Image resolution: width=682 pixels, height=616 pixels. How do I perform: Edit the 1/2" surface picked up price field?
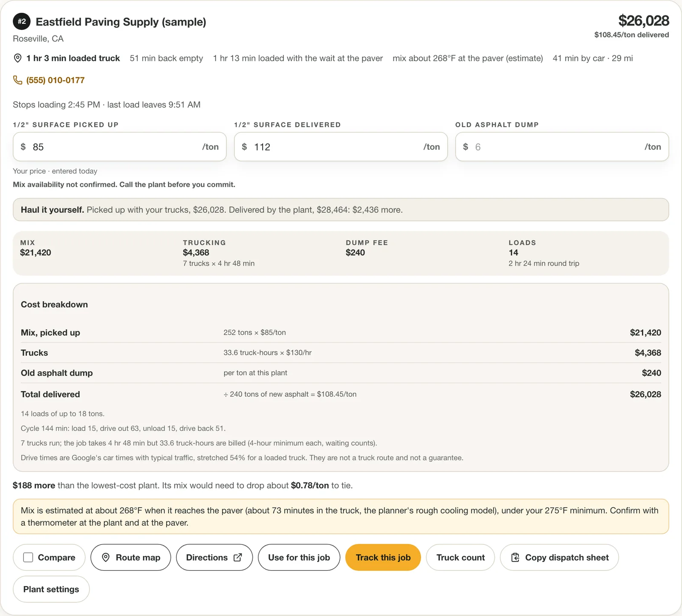[x=120, y=147]
